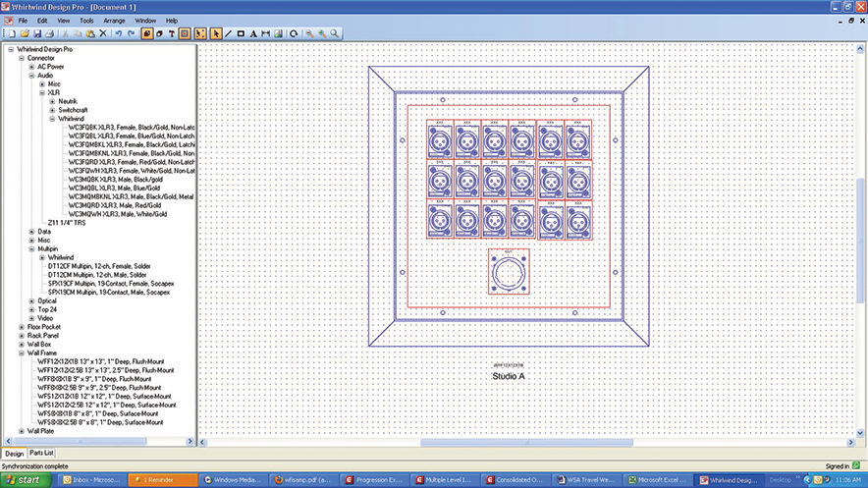Switch to the Design tab
Screen dimensions: 868x488
15,454
